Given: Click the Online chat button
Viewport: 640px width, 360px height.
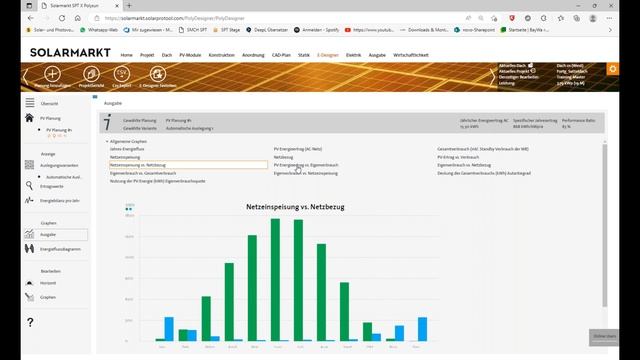Looking at the screenshot, I should 604,337.
